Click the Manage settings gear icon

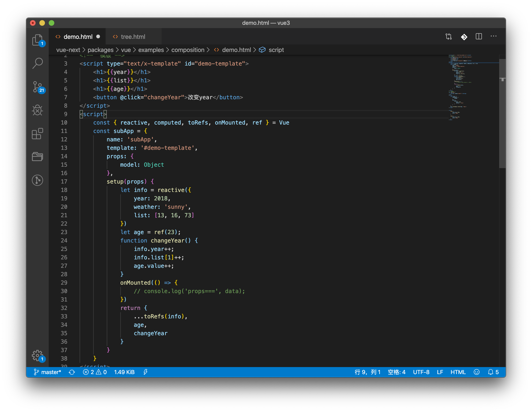[37, 356]
